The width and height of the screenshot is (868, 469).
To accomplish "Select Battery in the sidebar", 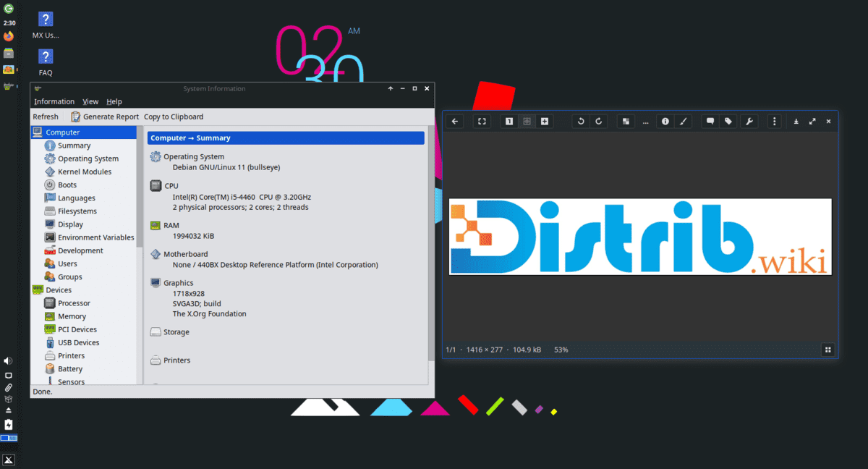I will tap(69, 368).
